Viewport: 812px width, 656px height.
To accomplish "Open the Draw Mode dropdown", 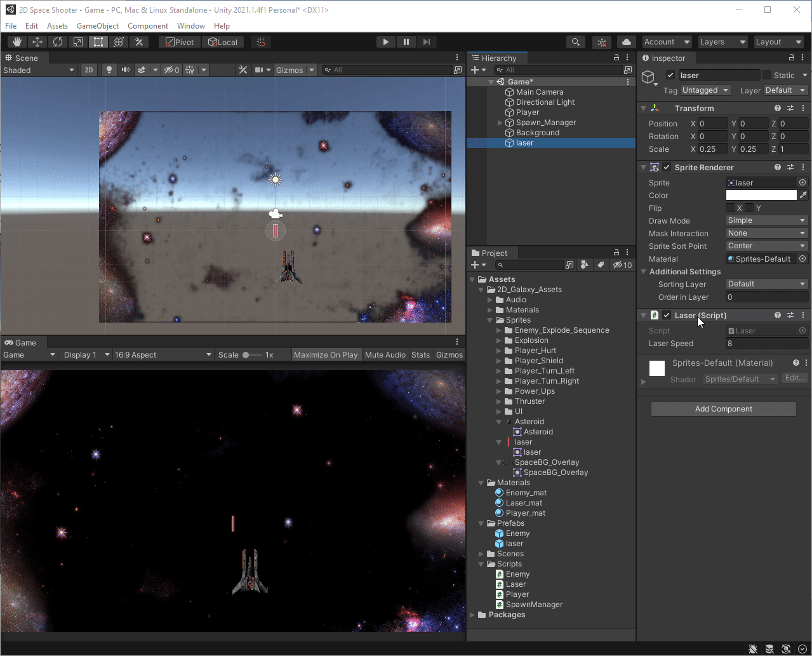I will click(767, 220).
